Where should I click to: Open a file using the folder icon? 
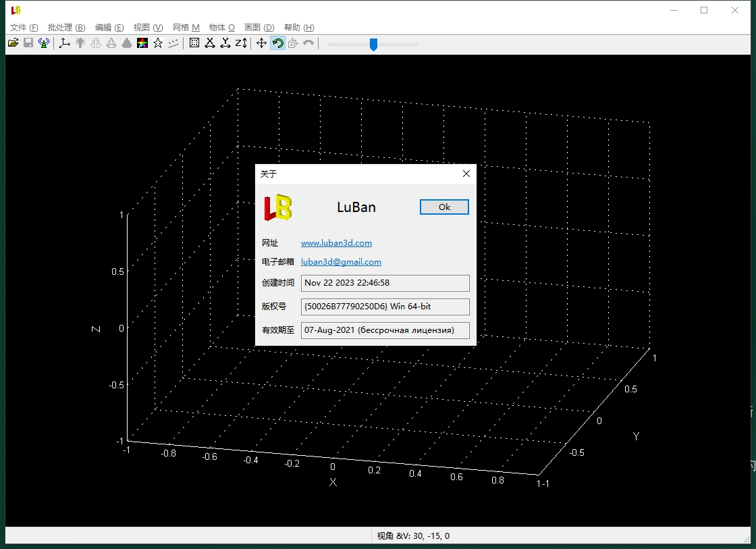13,43
